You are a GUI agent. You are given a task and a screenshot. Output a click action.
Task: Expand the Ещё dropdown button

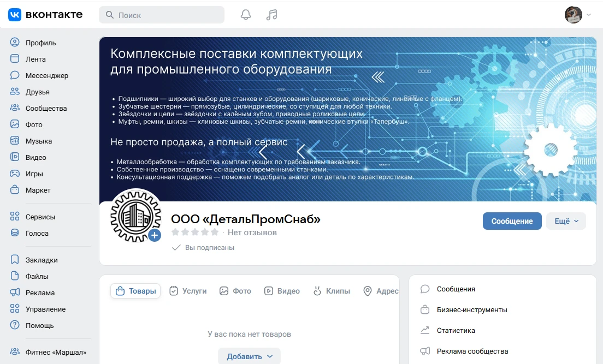click(566, 221)
